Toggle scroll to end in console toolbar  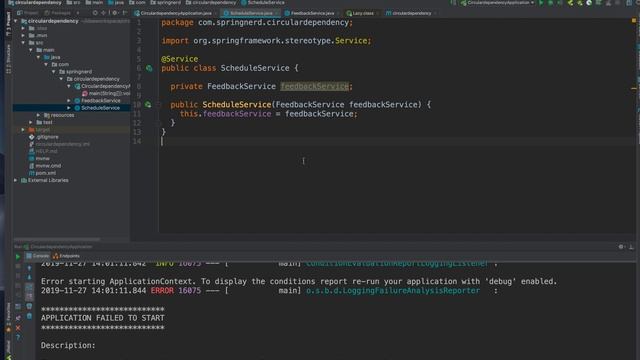(29, 296)
